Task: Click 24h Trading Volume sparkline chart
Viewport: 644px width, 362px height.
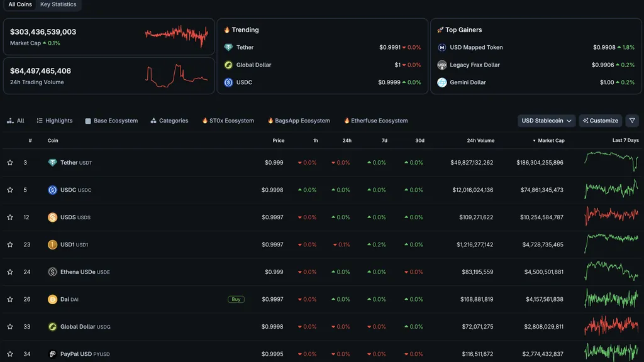Action: coord(177,75)
